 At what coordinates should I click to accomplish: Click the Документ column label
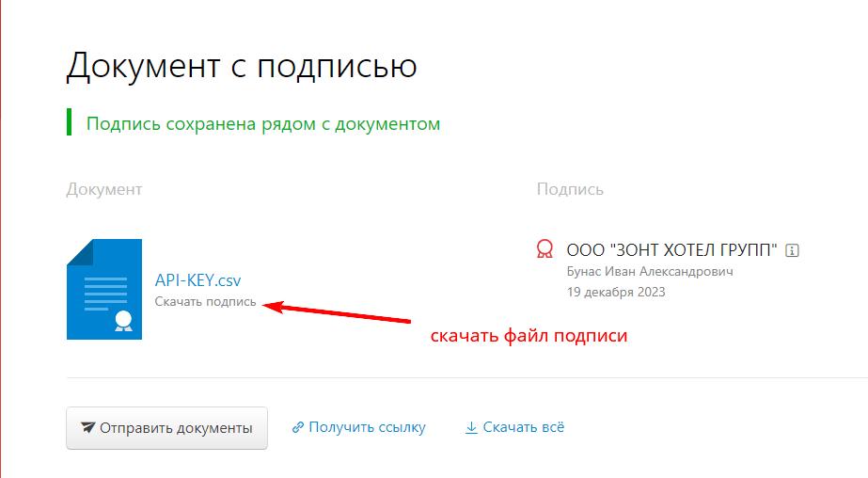point(104,189)
